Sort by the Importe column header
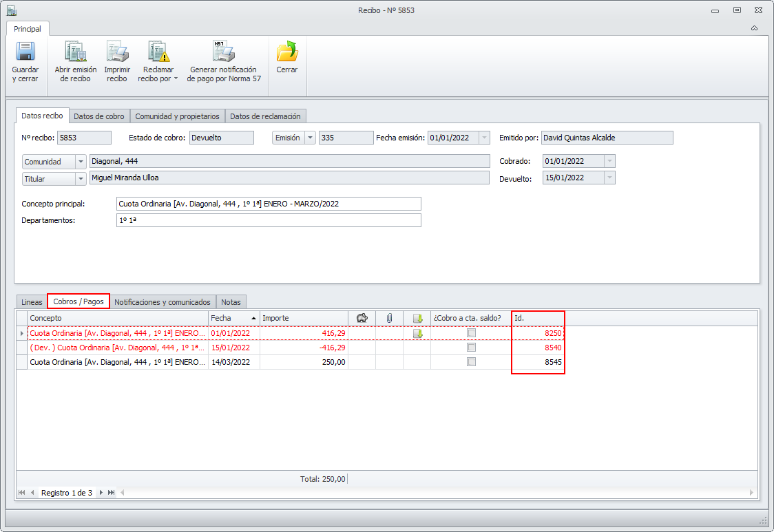This screenshot has height=532, width=774. (x=303, y=318)
